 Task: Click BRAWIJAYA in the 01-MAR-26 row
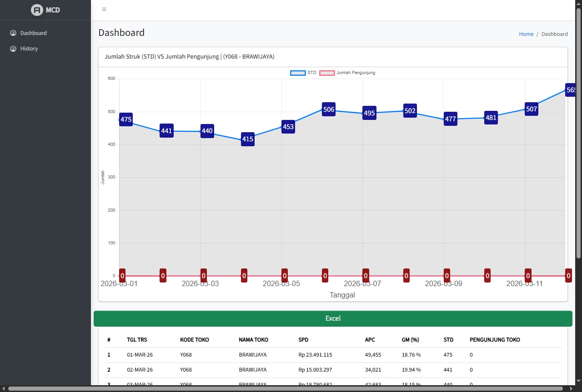coord(253,355)
